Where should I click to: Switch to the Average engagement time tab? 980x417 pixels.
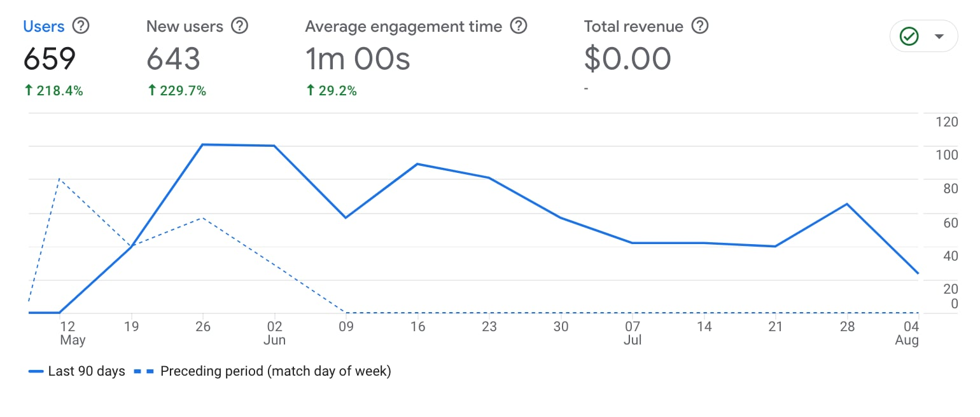click(403, 27)
